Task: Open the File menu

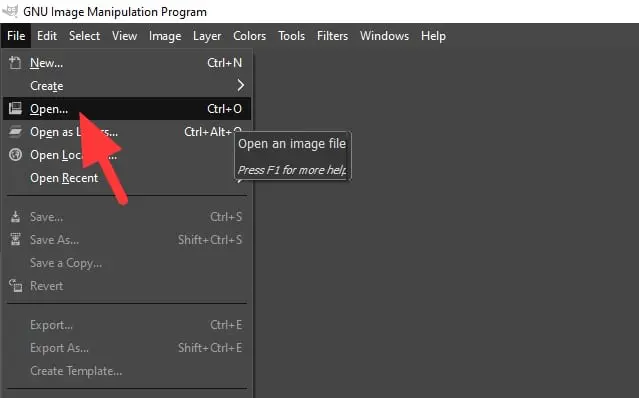Action: click(16, 36)
